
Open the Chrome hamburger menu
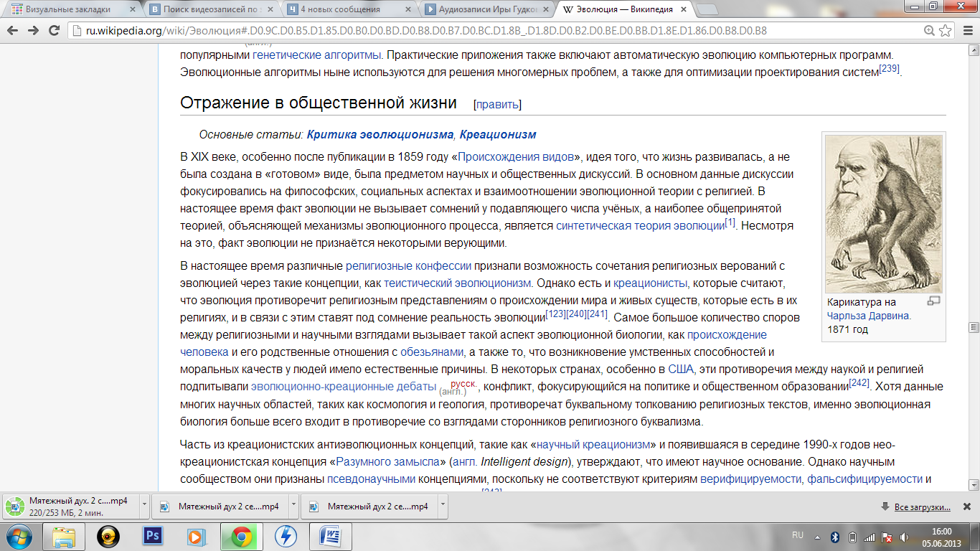966,31
